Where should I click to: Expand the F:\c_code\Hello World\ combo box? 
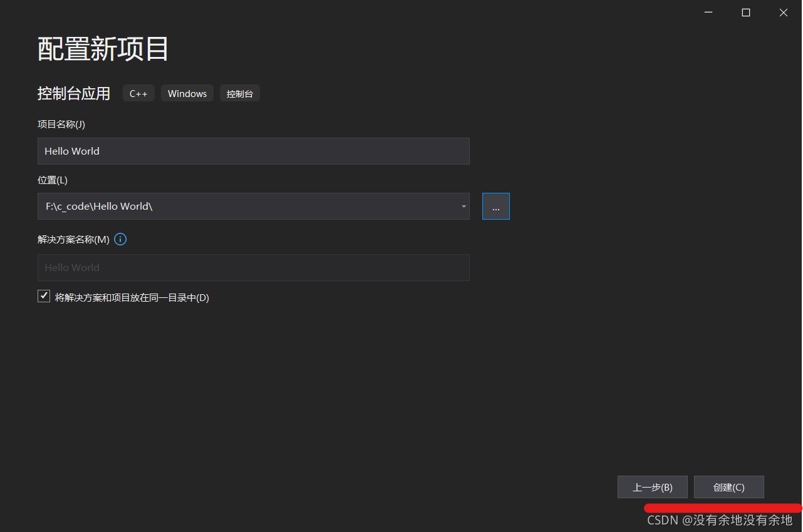[464, 206]
